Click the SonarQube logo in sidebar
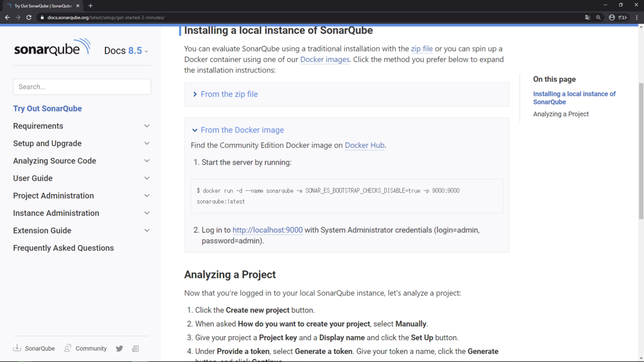Image resolution: width=644 pixels, height=362 pixels. click(x=52, y=48)
